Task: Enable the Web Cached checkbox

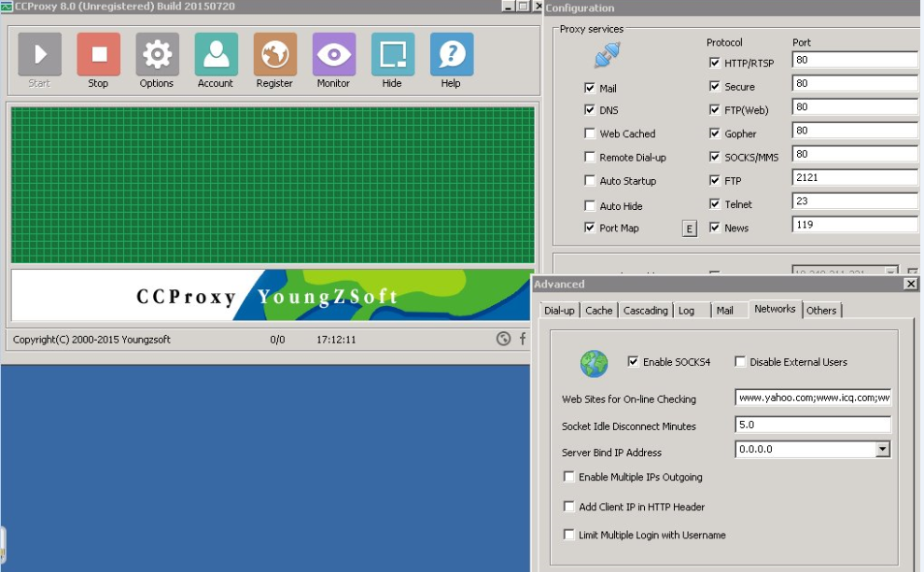Action: coord(589,133)
